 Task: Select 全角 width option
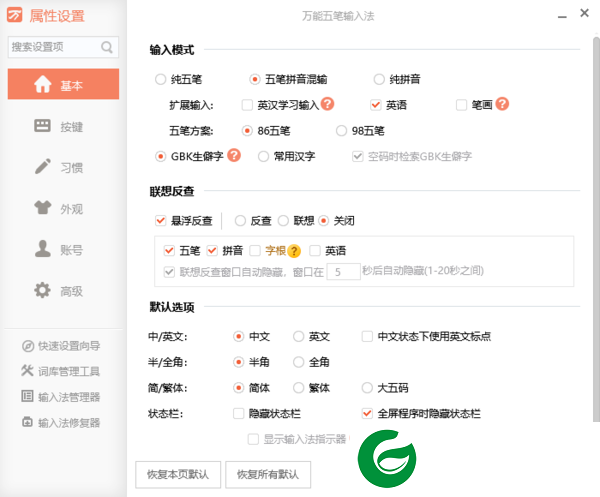click(x=298, y=362)
